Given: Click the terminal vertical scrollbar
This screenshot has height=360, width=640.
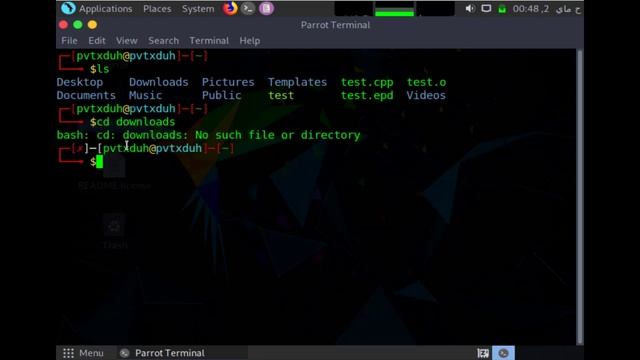Looking at the screenshot, I should (x=580, y=197).
